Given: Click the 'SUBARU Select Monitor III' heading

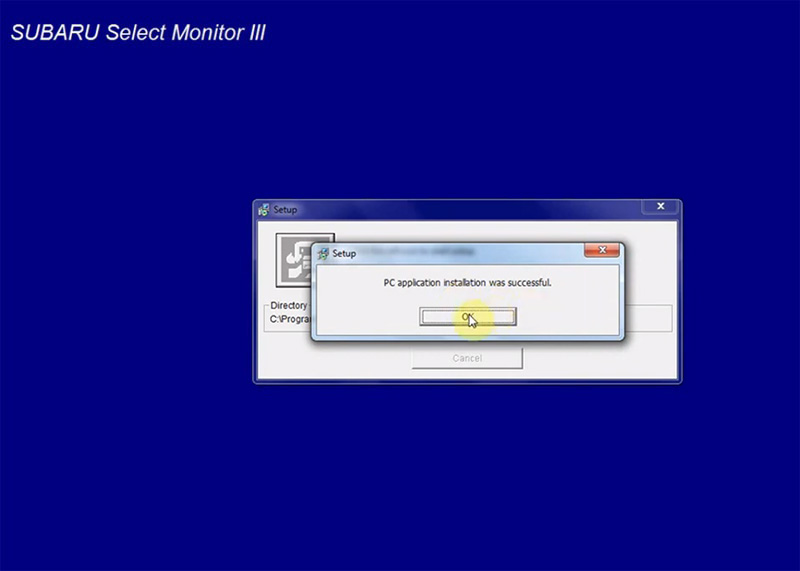Looking at the screenshot, I should [x=138, y=33].
